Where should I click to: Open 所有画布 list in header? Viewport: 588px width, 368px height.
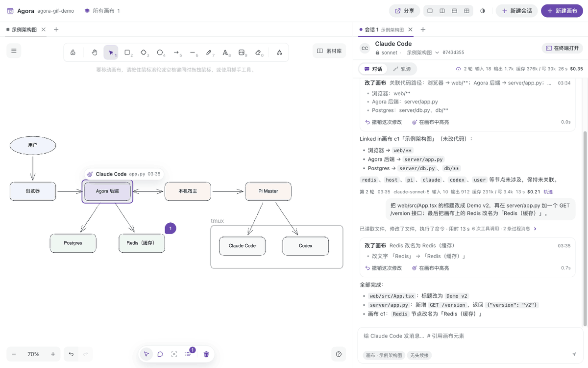(x=102, y=11)
